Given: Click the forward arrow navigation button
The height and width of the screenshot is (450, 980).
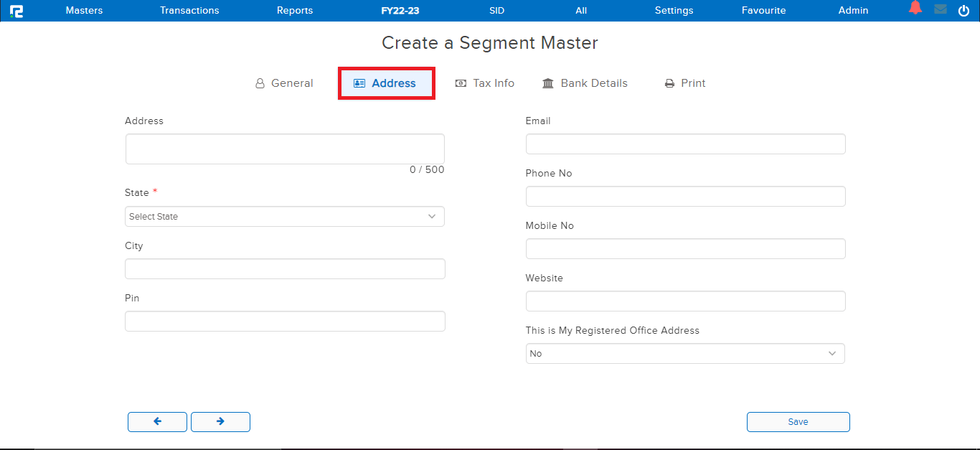Looking at the screenshot, I should pyautogui.click(x=220, y=422).
